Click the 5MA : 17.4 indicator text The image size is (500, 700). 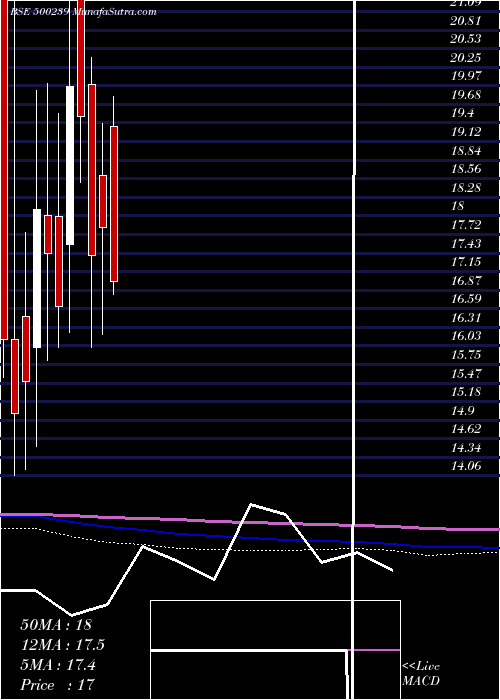click(x=58, y=665)
